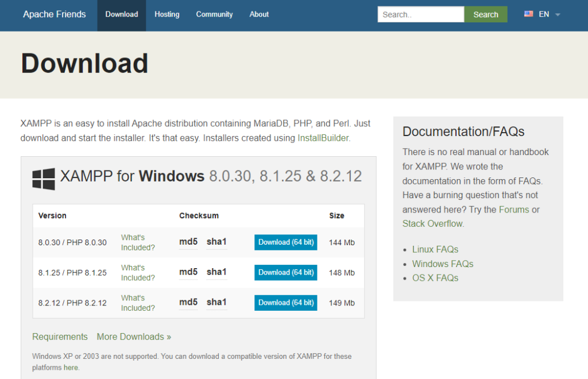Click the 148 Mb size cell
Screen dimensions: 588x379
(x=342, y=273)
